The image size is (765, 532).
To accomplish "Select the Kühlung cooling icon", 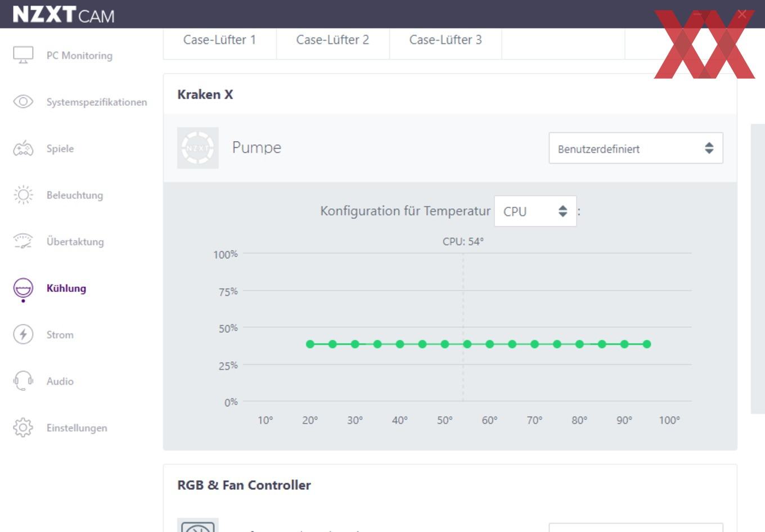I will coord(23,289).
